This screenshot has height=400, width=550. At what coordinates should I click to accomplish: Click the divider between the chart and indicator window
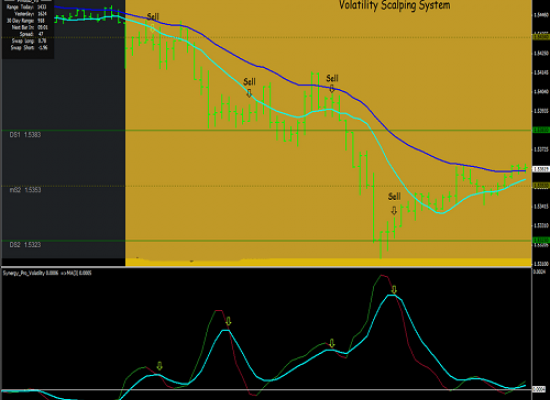pos(267,267)
